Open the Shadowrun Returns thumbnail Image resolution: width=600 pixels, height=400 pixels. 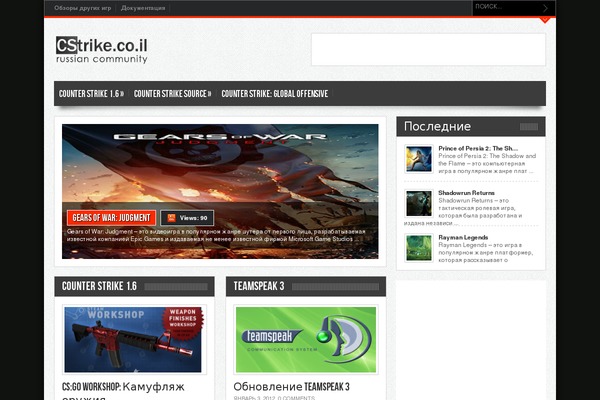tap(419, 204)
